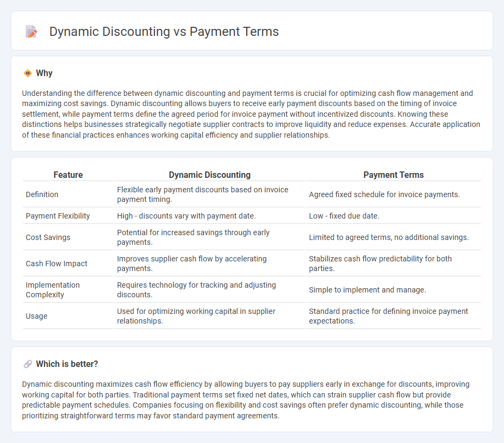Screen dimensions: 504x443
Task: Click the chain link icon beside Which is better?
Action: tap(28, 364)
